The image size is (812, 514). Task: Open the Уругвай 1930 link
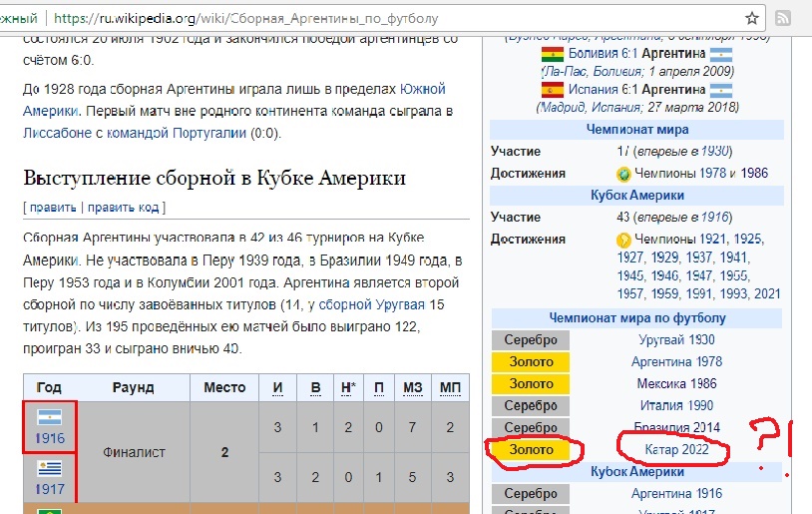point(676,340)
